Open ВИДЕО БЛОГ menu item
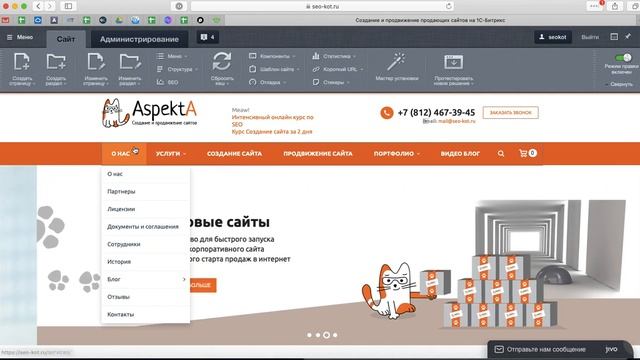Screen dimensions: 640x360 coord(460,153)
